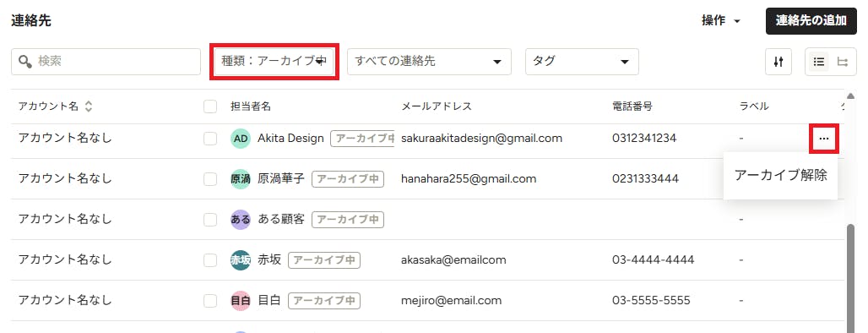Image resolution: width=868 pixels, height=333 pixels.
Task: Open the 操作 menu
Action: tap(721, 21)
